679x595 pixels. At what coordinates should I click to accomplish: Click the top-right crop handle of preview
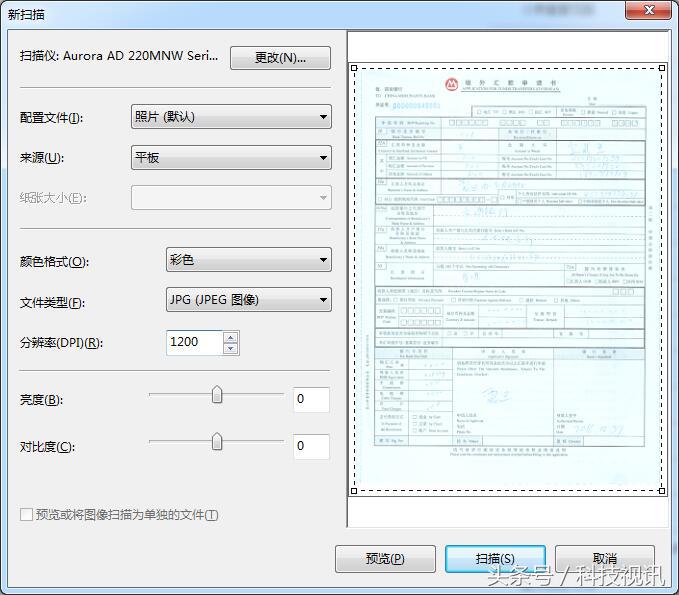click(x=662, y=68)
